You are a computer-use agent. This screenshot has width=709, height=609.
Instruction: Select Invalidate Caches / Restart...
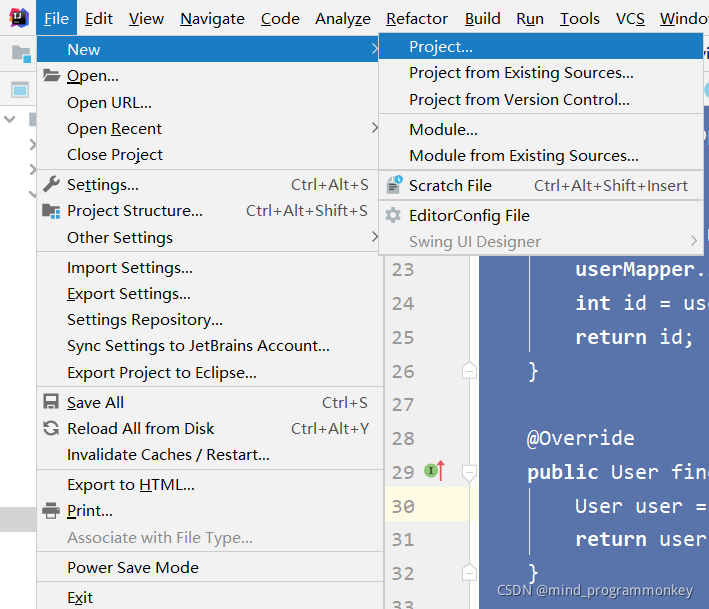(x=210, y=454)
